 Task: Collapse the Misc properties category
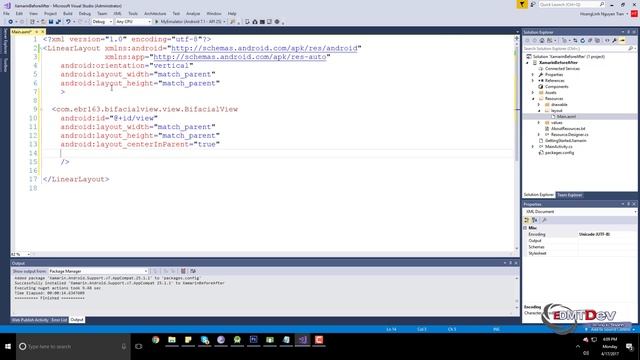pyautogui.click(x=526, y=228)
